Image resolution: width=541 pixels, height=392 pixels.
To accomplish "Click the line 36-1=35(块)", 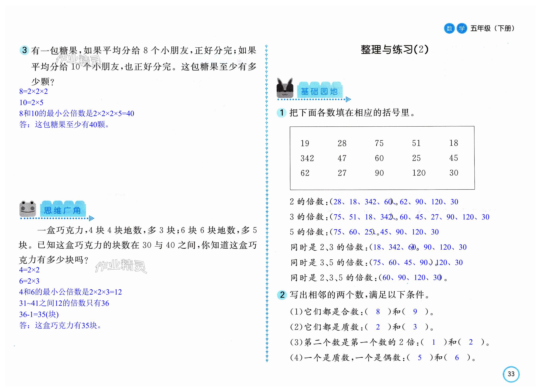I will tap(39, 314).
